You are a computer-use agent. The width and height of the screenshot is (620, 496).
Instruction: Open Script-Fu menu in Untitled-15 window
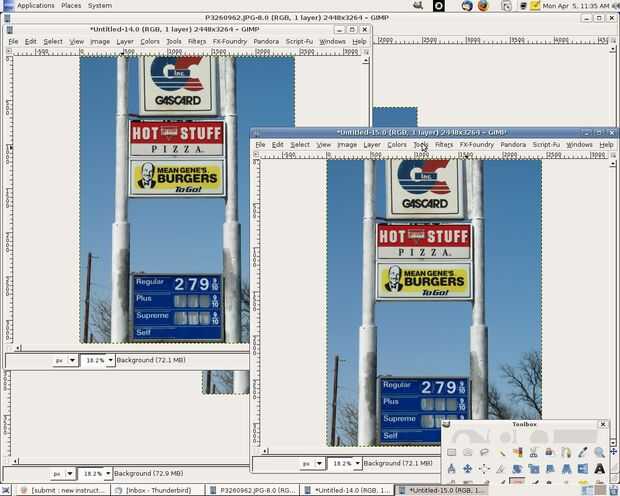[546, 145]
